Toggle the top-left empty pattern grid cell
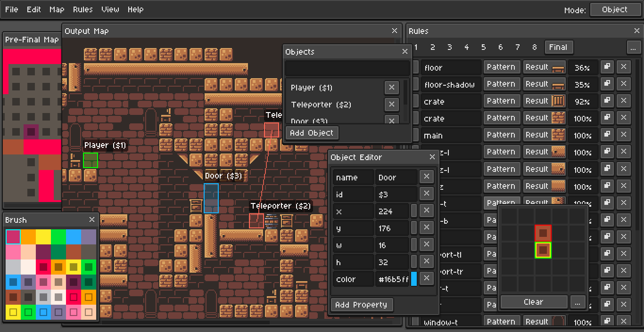This screenshot has width=644, height=332. coord(509,216)
